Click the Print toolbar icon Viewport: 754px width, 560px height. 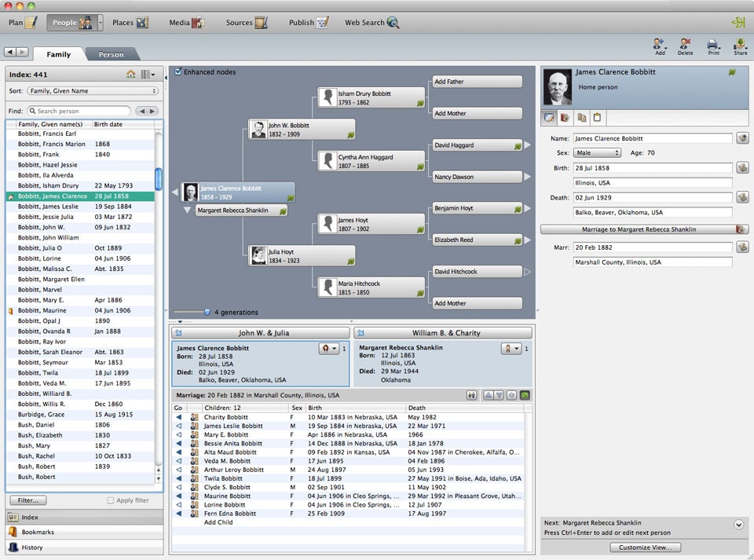coord(712,46)
